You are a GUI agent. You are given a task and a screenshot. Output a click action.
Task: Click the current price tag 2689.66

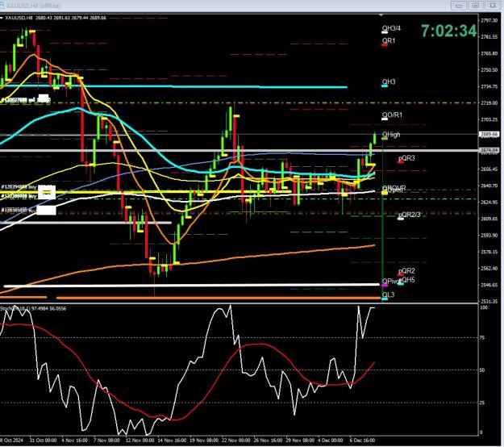tap(489, 135)
